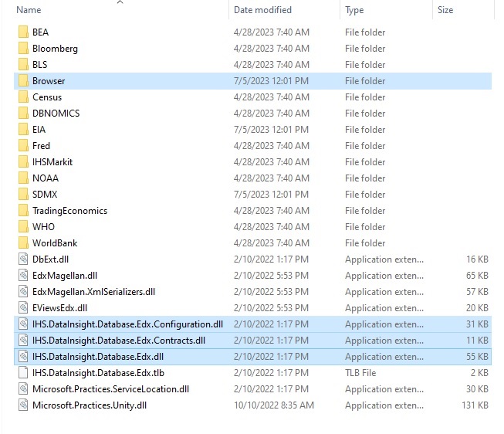This screenshot has height=434, width=504.
Task: Select the NOAA folder name
Action: click(x=46, y=178)
